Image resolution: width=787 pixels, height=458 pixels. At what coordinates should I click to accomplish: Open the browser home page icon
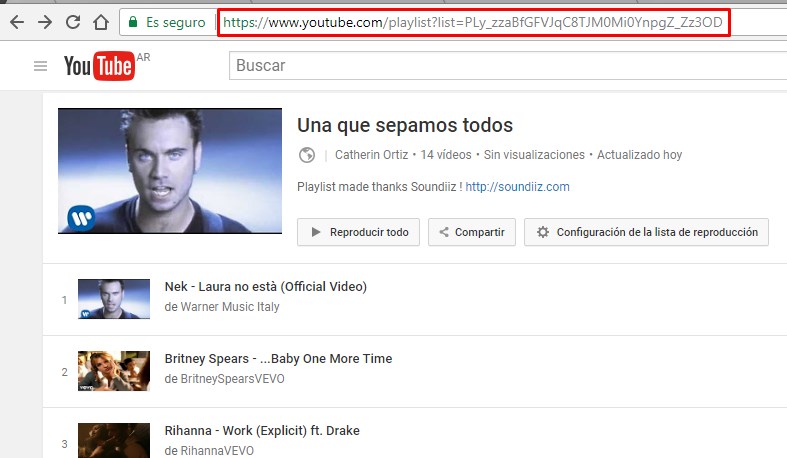click(x=101, y=22)
